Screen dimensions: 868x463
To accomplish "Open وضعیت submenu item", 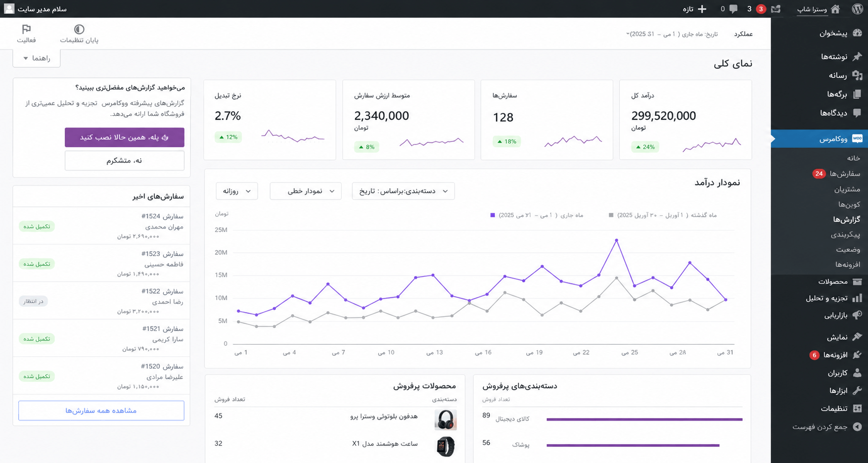I will click(x=848, y=249).
